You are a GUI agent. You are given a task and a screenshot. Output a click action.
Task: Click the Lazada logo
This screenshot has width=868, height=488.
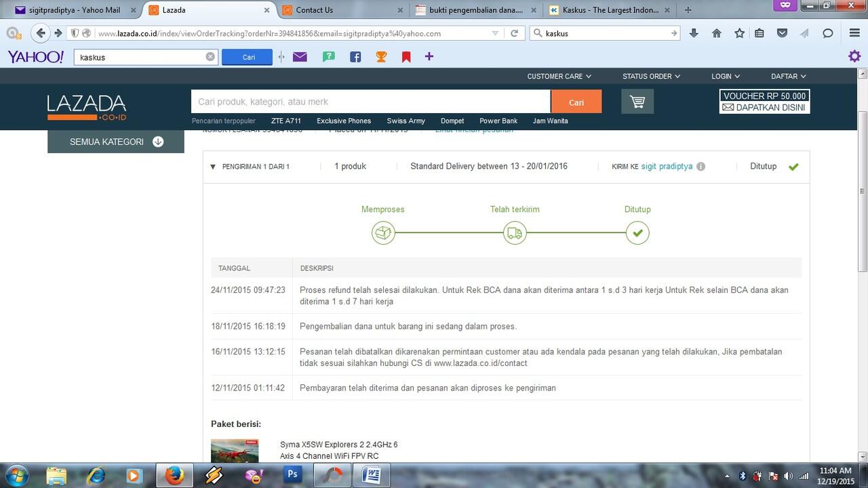[87, 107]
